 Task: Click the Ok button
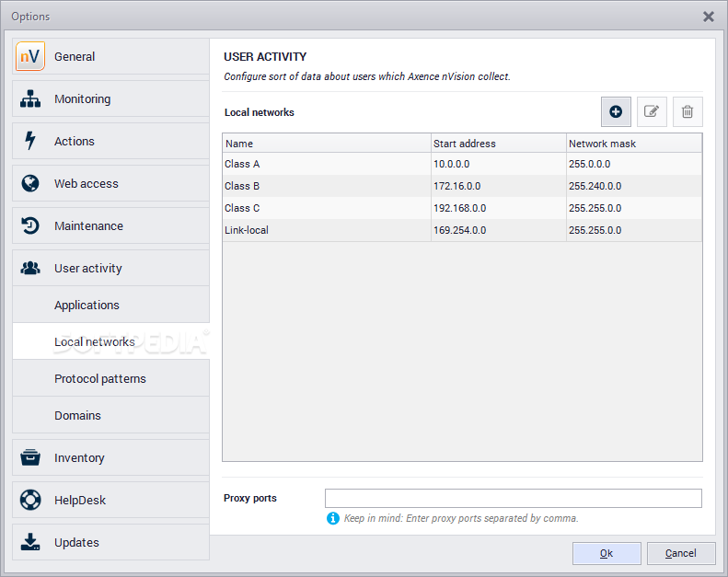[x=607, y=553]
